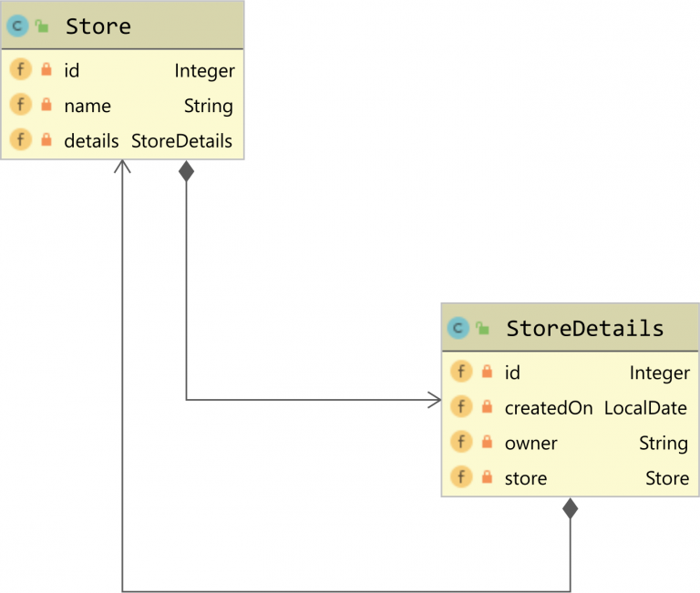700x593 pixels.
Task: Select the createdOn LocalDate field row
Action: click(570, 407)
